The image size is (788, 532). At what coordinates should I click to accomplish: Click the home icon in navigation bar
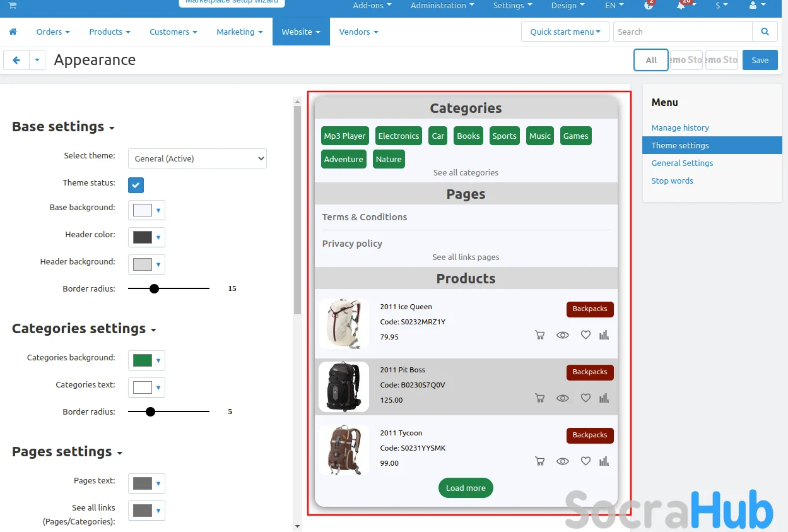tap(13, 32)
